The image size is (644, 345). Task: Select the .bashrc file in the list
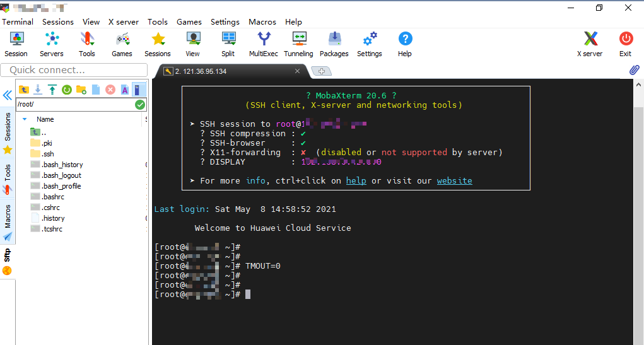coord(54,197)
